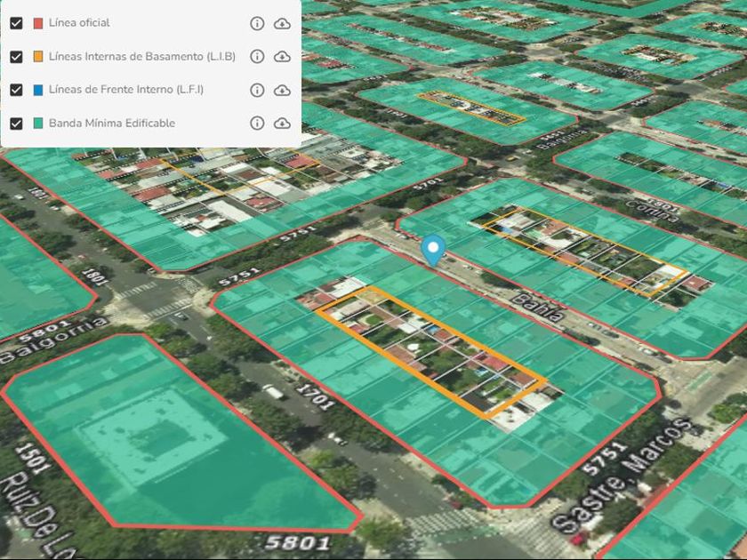The image size is (747, 560).
Task: Click the 1701 street number label
Action: click(x=315, y=397)
